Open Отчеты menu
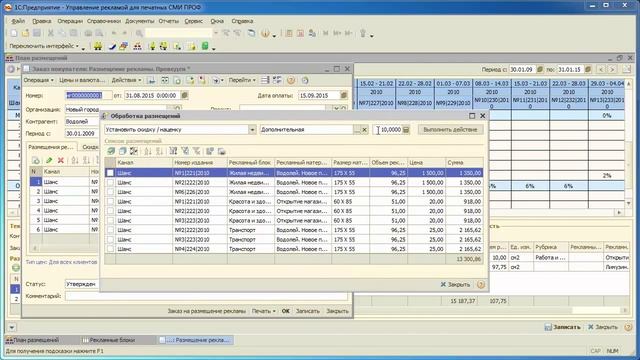640x360 pixels. pos(169,21)
